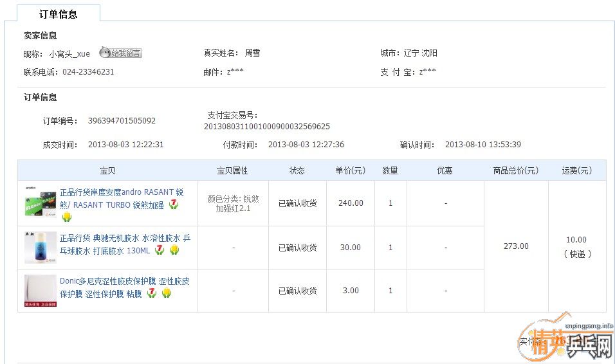Screen dimensions: 615x364
Task: Click 成交时间 value 2013-08-03 12:22:31
Action: (x=125, y=144)
